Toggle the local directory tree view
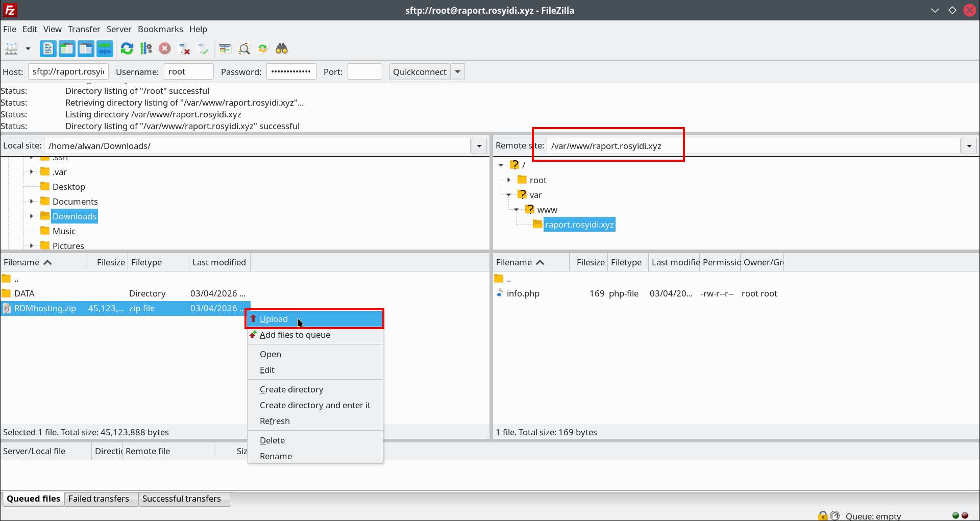The image size is (980, 521). tap(67, 49)
